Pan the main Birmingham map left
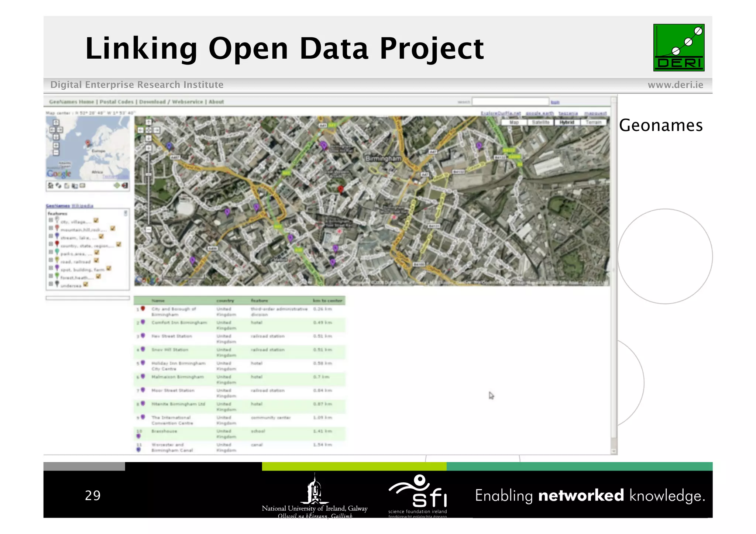Viewport: 756px width, 534px height. 141,130
